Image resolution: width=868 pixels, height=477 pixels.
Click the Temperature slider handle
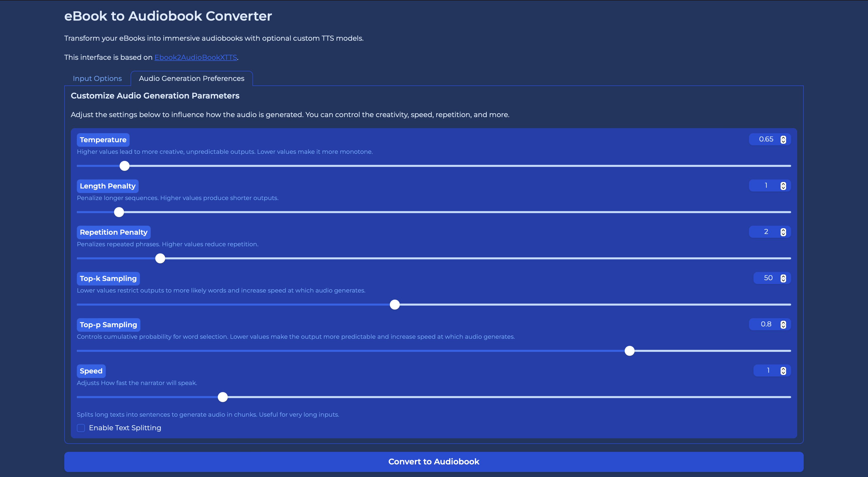click(125, 166)
